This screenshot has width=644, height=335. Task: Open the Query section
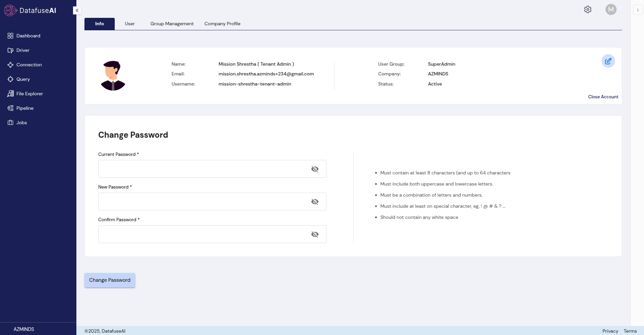coord(23,79)
